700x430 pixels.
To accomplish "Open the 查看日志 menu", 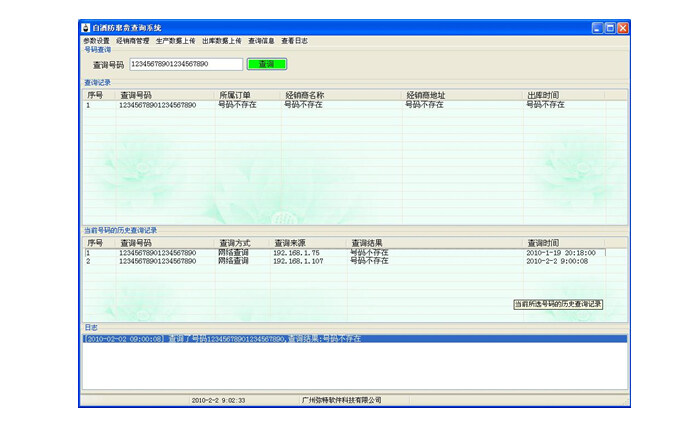I will 294,41.
